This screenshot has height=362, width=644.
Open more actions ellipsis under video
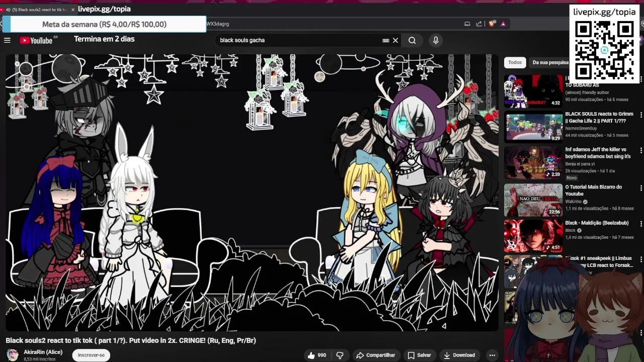pyautogui.click(x=492, y=355)
